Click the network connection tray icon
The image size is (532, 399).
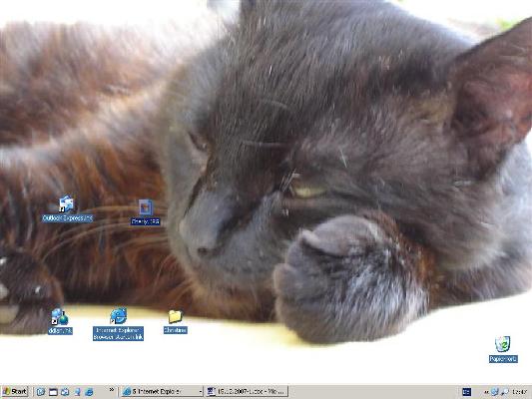(494, 392)
